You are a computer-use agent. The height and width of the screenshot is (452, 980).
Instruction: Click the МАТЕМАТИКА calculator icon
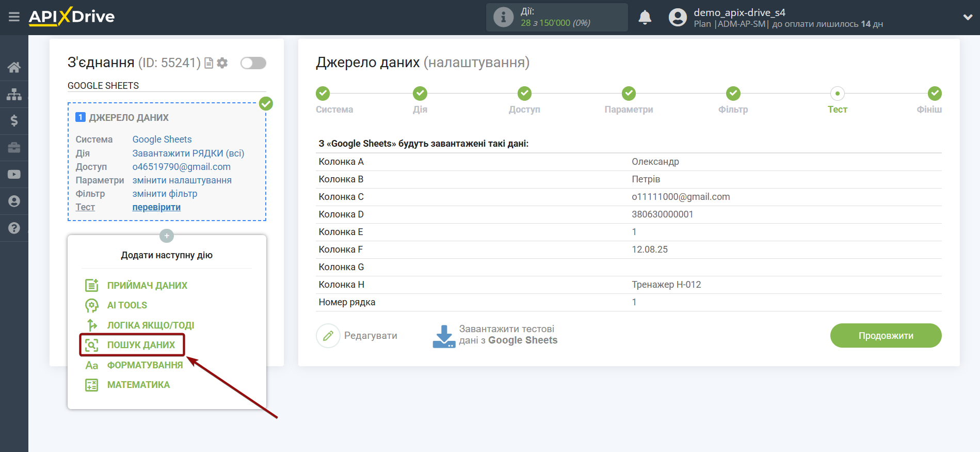(92, 385)
